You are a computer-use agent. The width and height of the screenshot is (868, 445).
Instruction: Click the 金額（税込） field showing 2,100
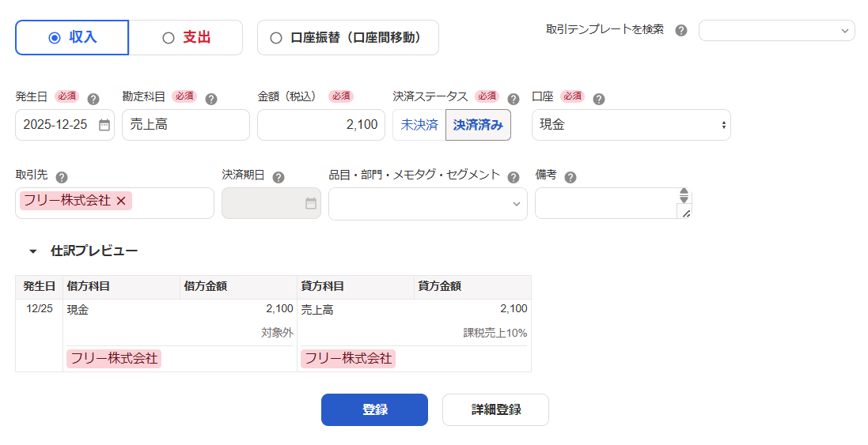(x=321, y=125)
